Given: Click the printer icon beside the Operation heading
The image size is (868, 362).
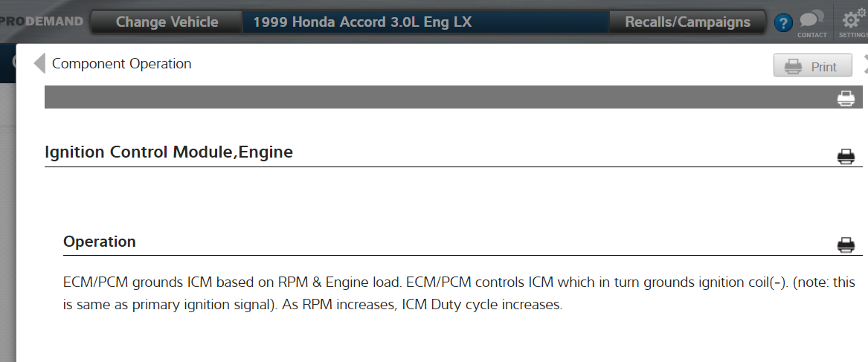Looking at the screenshot, I should tap(846, 245).
